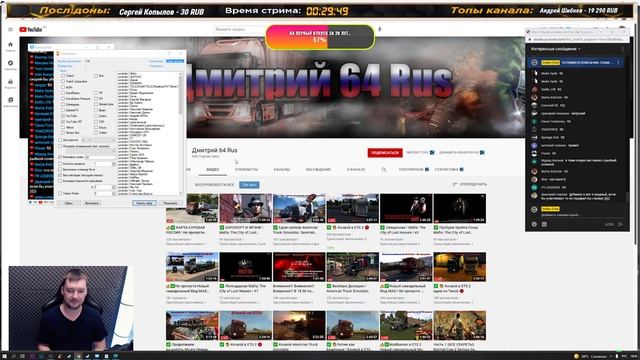Open the Карта Суровая Россия video thumbnail
Image resolution: width=640 pixels, height=360 pixels.
[x=192, y=209]
